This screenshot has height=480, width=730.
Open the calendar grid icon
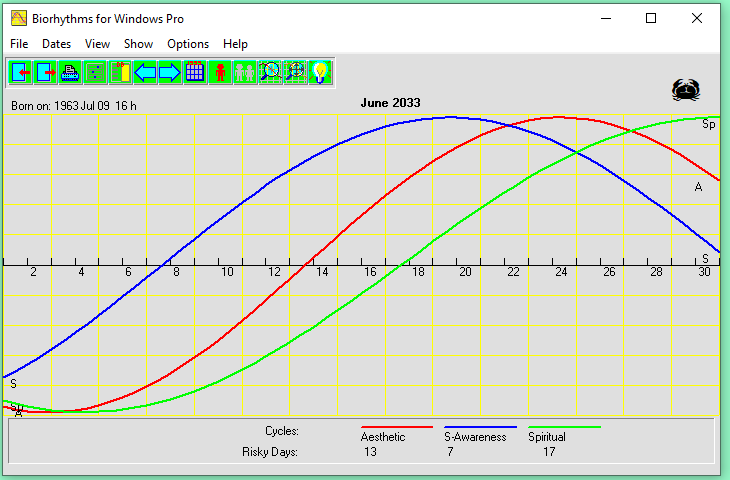(x=195, y=72)
